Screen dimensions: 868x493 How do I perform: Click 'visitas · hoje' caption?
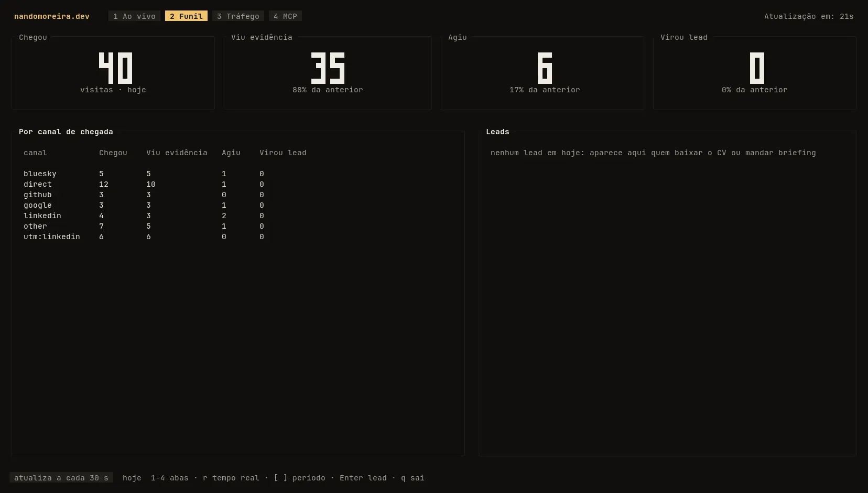[x=113, y=90]
